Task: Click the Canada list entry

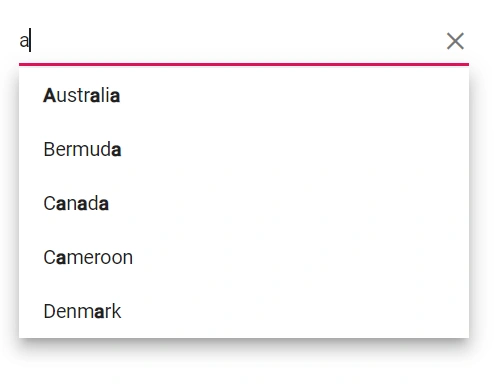Action: click(x=244, y=203)
